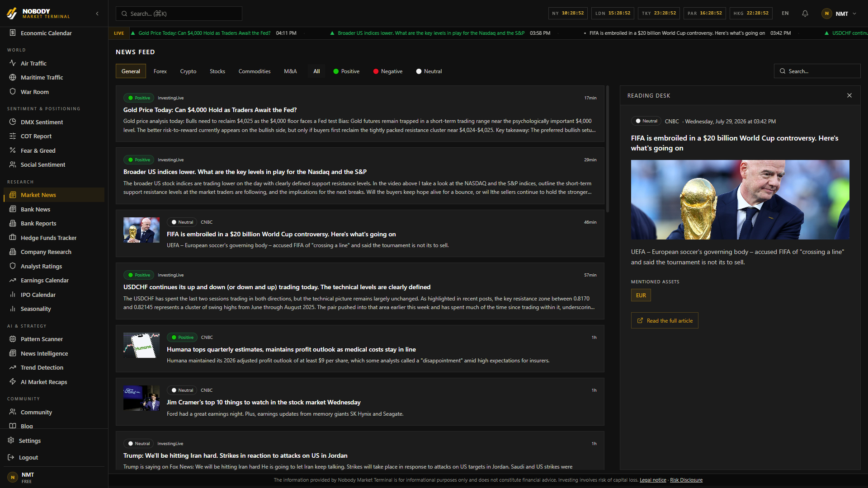The width and height of the screenshot is (868, 488).
Task: Open notifications bell icon
Action: (x=805, y=14)
